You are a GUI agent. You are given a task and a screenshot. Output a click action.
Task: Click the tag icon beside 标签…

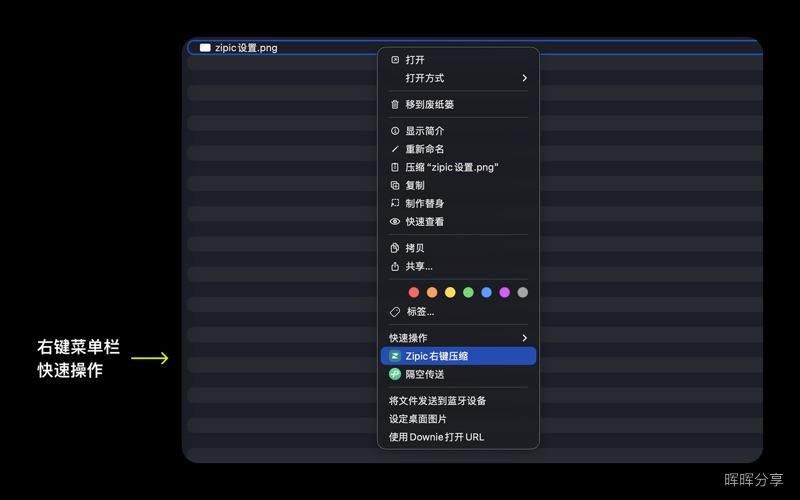[395, 312]
